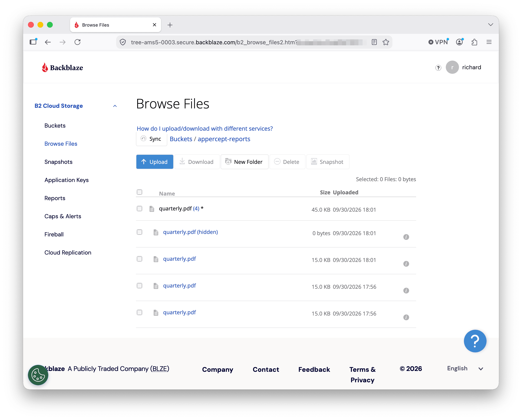The width and height of the screenshot is (522, 420).
Task: Close the Browse Files tab
Action: (154, 25)
